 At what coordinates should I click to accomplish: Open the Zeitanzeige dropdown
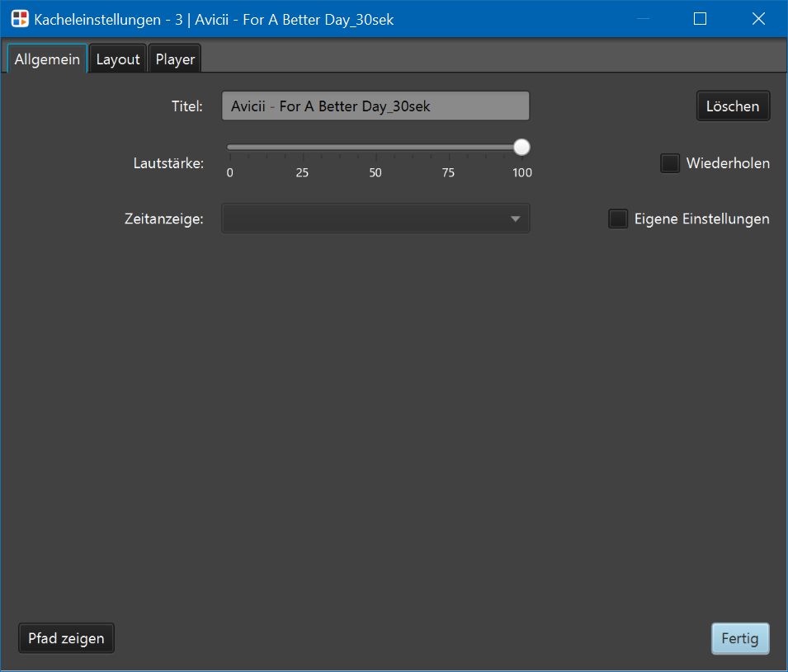pos(375,219)
